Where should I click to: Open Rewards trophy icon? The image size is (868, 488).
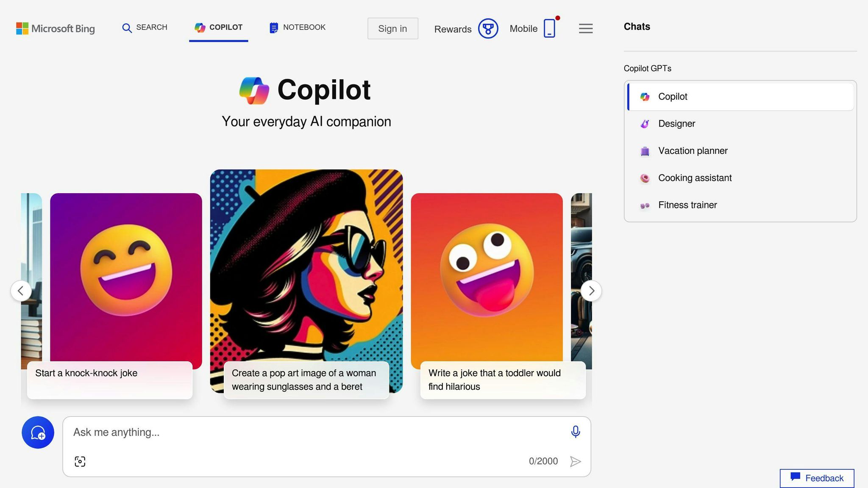point(488,29)
